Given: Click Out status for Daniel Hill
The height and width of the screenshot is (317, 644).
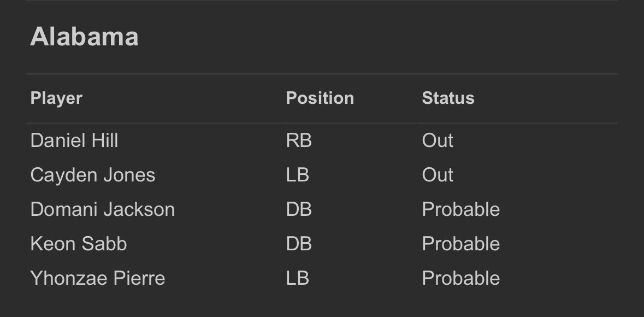Looking at the screenshot, I should coord(438,141).
